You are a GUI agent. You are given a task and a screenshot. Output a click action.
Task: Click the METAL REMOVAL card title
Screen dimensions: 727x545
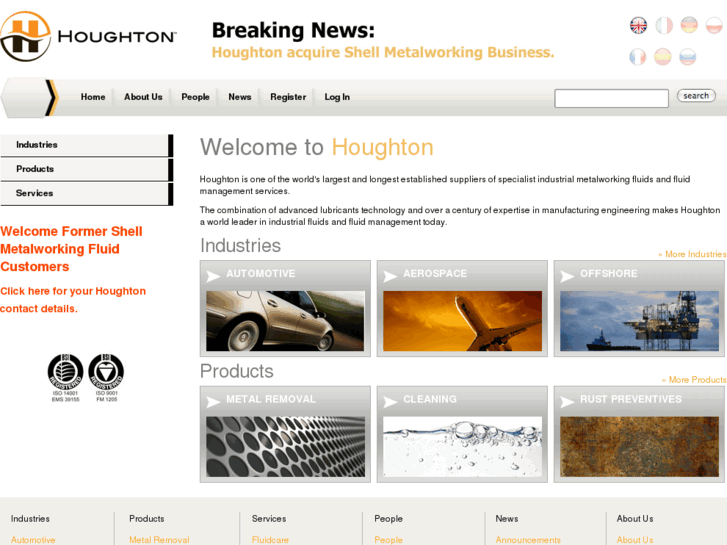pyautogui.click(x=271, y=399)
